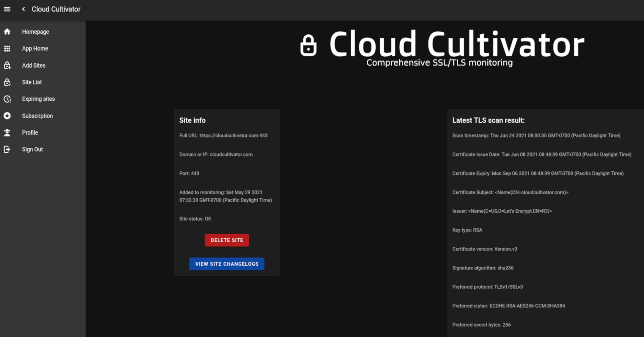The width and height of the screenshot is (644, 337).
Task: Click the Sign Out sidebar entry
Action: click(32, 149)
